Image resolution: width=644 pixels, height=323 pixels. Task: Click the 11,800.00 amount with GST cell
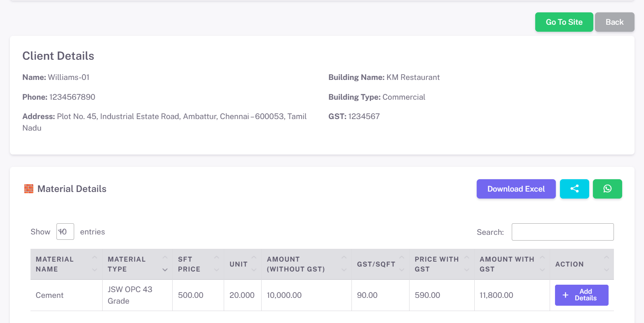coord(496,295)
